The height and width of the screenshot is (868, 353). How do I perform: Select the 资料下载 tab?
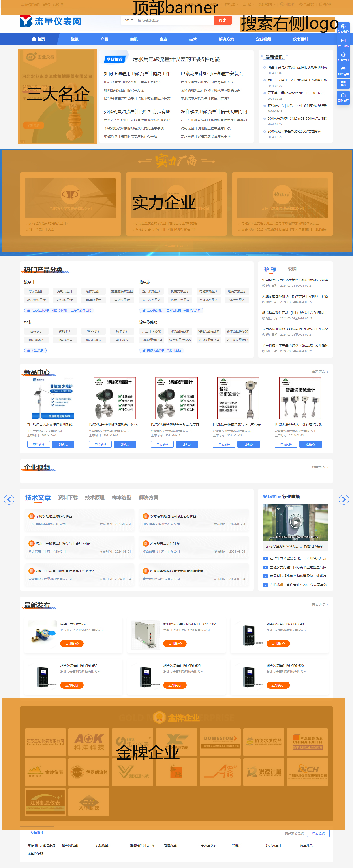68,498
